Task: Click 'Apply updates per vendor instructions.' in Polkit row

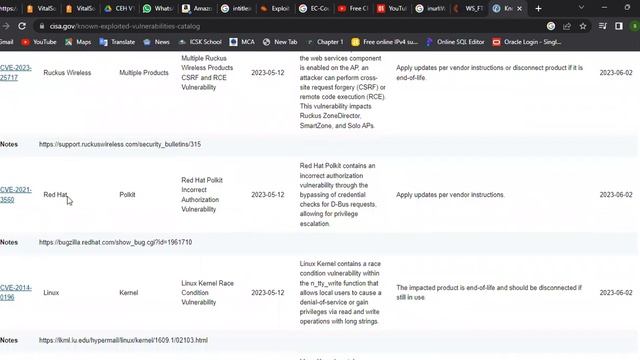Action: tap(450, 195)
